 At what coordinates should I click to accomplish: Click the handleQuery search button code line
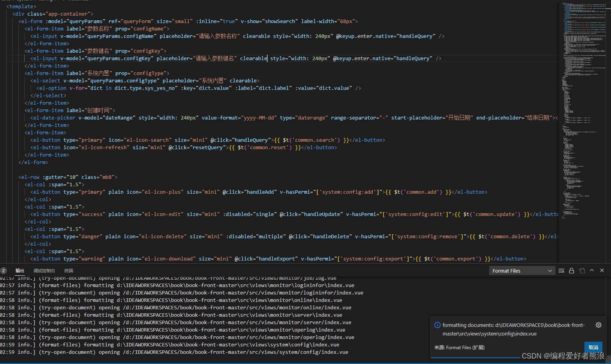[208, 140]
